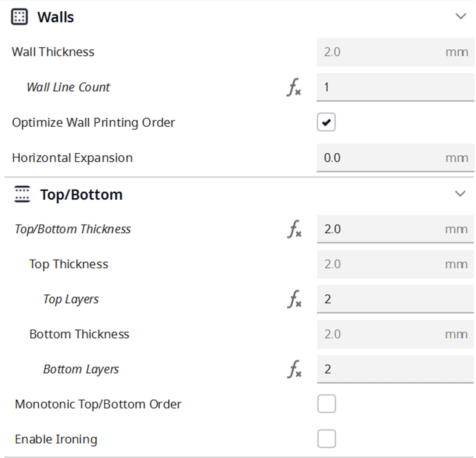Screen dimensions: 476x458
Task: Click the Wall Thickness setting label
Action: [x=53, y=52]
